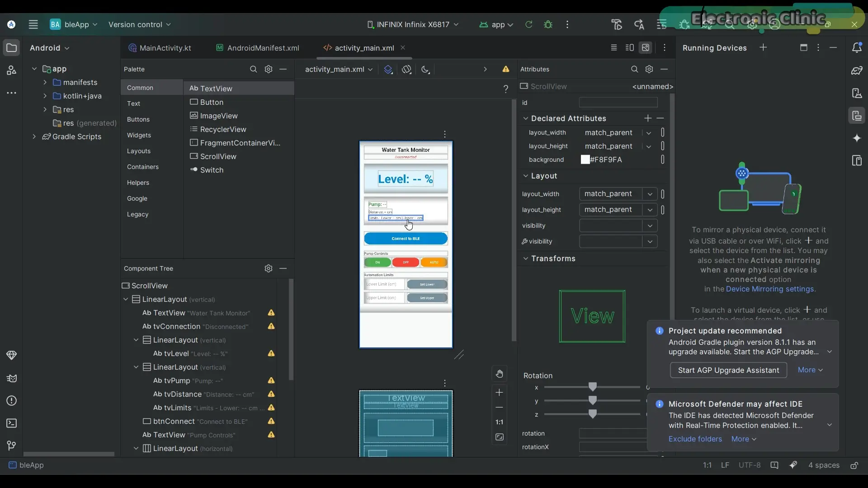Show the layout warnings icon
This screenshot has width=868, height=488.
(506, 69)
